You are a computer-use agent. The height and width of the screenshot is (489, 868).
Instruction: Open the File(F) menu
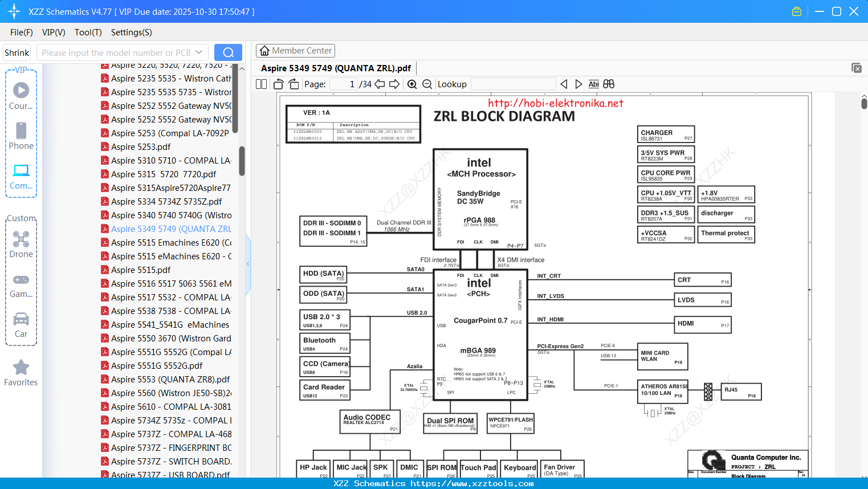(22, 32)
